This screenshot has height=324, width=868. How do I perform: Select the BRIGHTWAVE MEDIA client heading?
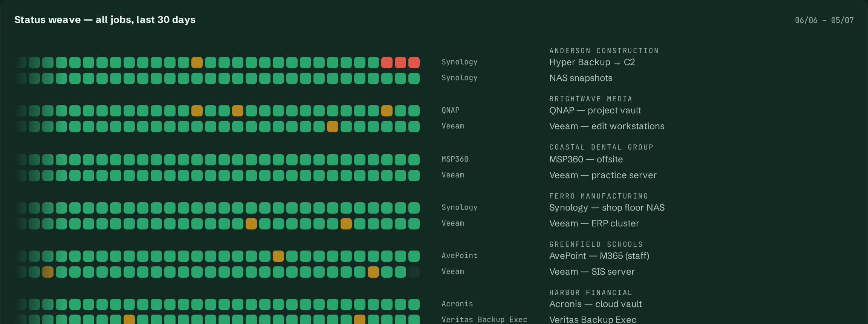tap(591, 99)
